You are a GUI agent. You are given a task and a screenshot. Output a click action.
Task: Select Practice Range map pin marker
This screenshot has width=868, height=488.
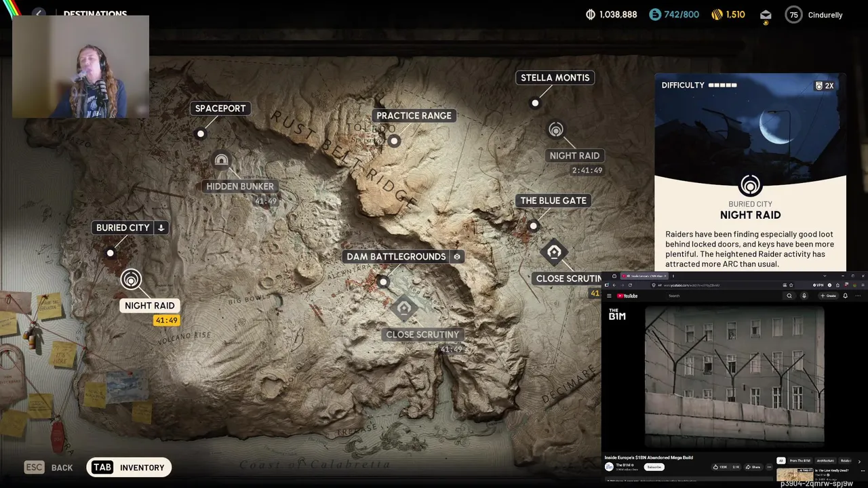[x=394, y=141]
